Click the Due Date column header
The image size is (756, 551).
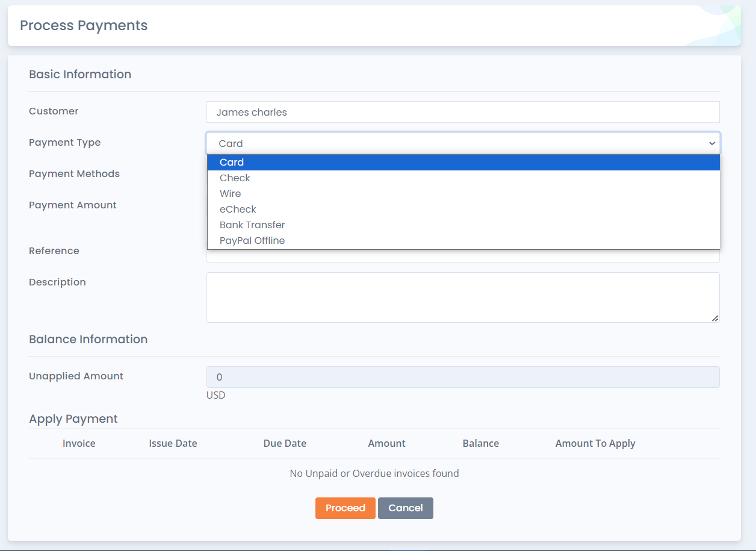click(x=285, y=443)
